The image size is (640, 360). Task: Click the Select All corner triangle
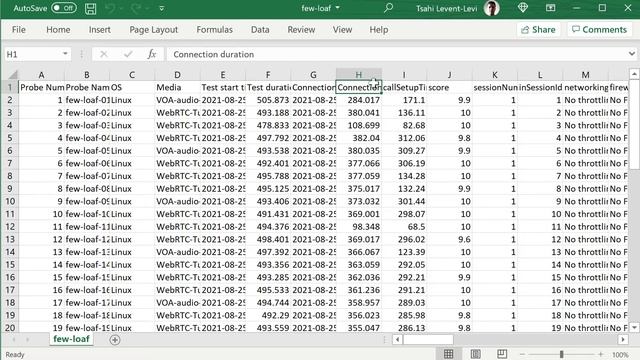(x=13, y=75)
